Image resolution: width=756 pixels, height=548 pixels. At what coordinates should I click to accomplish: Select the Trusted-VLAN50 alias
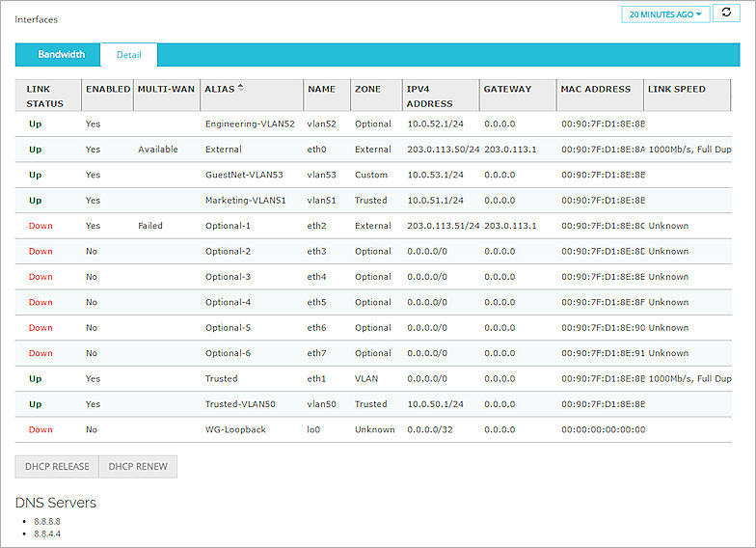point(240,404)
